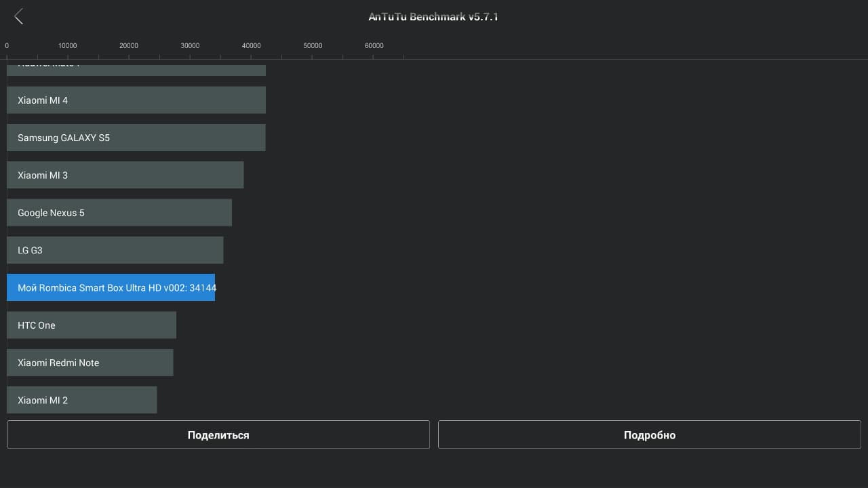Choose the Google Nexus 5 bar
The height and width of the screenshot is (488, 868).
pos(119,213)
